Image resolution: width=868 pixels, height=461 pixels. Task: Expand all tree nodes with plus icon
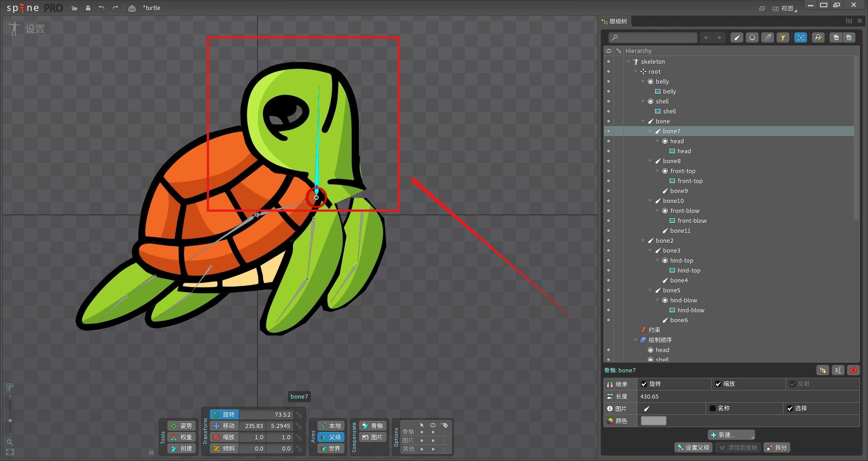[x=849, y=38]
